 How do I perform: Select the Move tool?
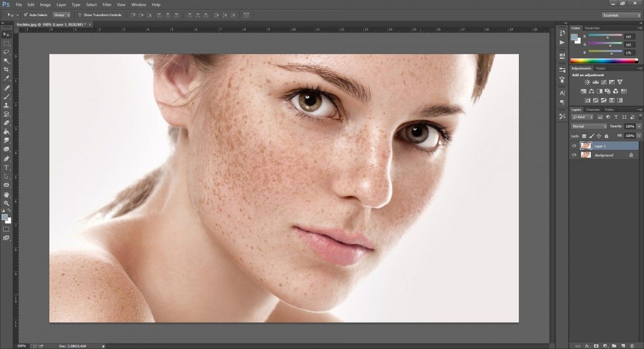[x=6, y=33]
